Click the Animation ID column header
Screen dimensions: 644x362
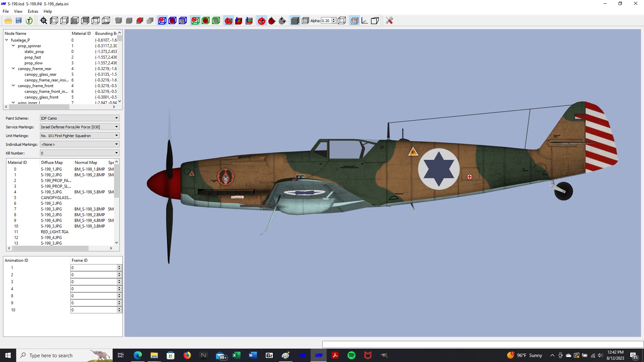pos(37,260)
